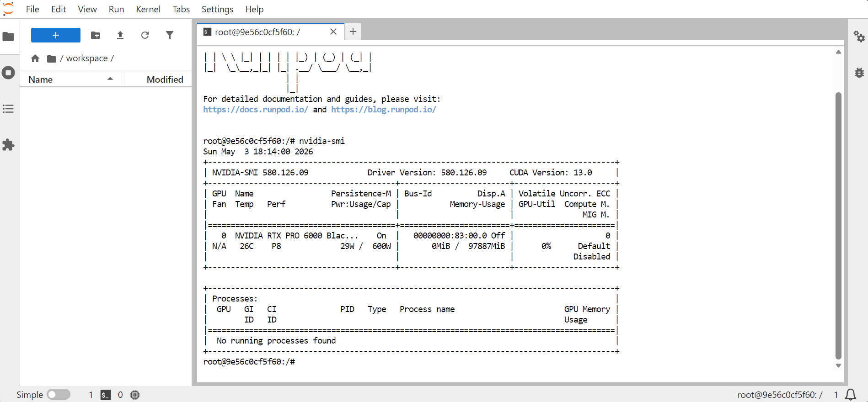Open the View menu
Image resolution: width=868 pixels, height=402 pixels.
click(x=87, y=9)
